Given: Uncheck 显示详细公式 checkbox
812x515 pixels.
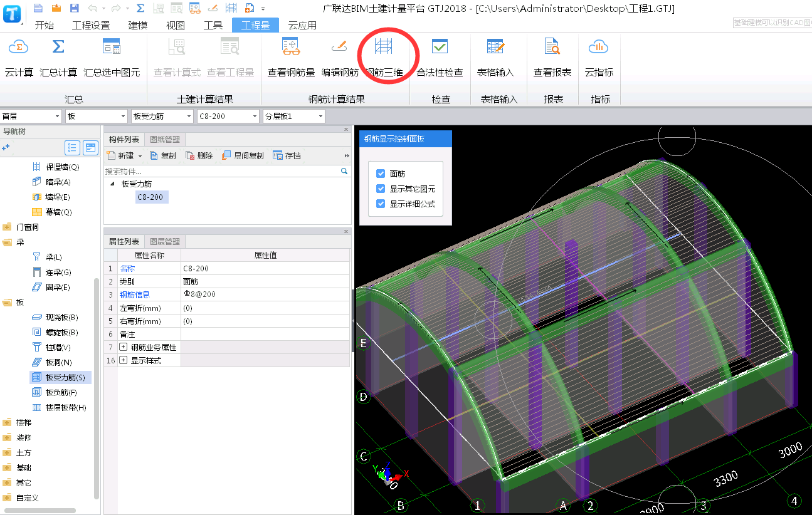Looking at the screenshot, I should point(381,204).
